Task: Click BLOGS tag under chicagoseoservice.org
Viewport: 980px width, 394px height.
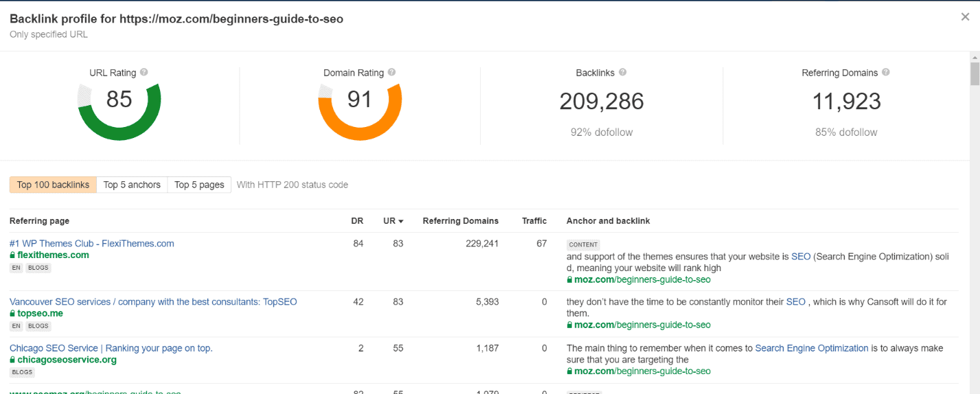Action: [x=23, y=372]
